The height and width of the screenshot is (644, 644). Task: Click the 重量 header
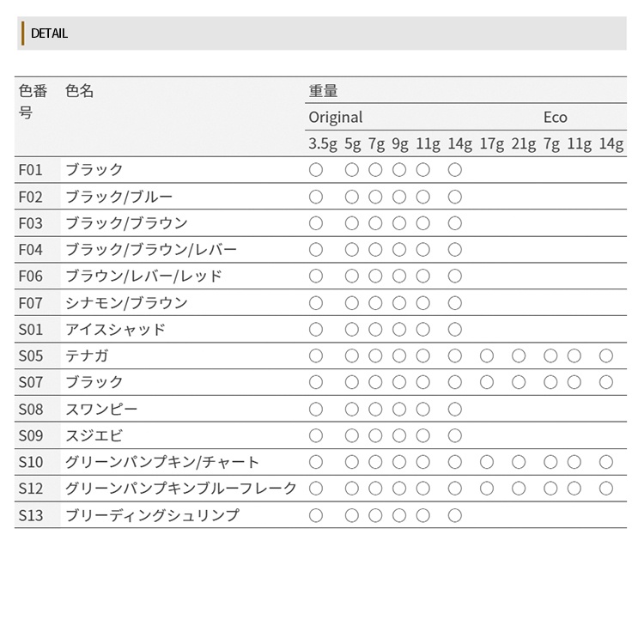[x=323, y=91]
